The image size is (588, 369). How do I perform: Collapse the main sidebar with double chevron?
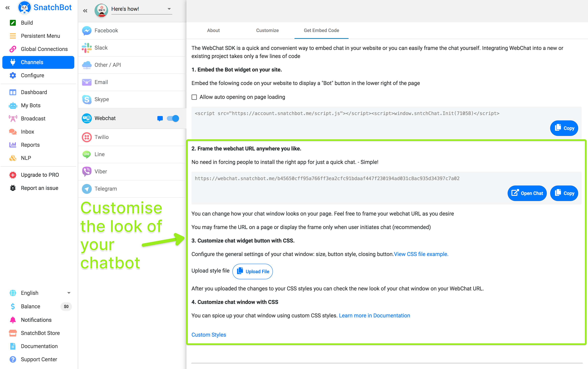pyautogui.click(x=8, y=8)
